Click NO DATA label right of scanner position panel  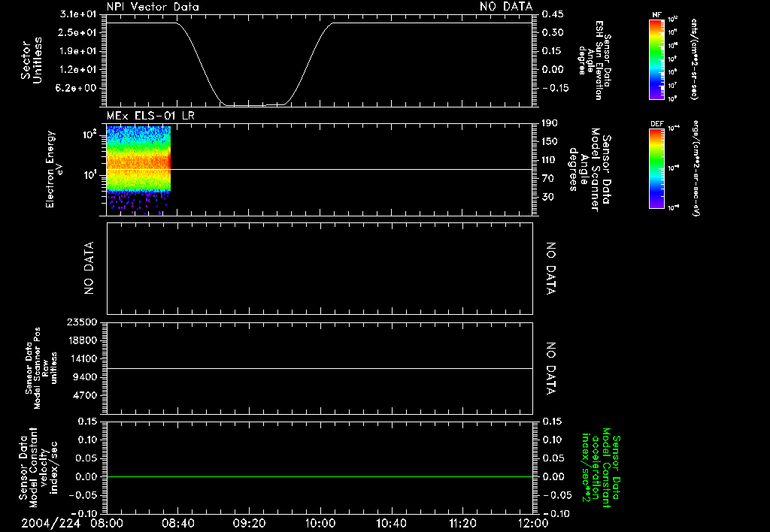550,368
